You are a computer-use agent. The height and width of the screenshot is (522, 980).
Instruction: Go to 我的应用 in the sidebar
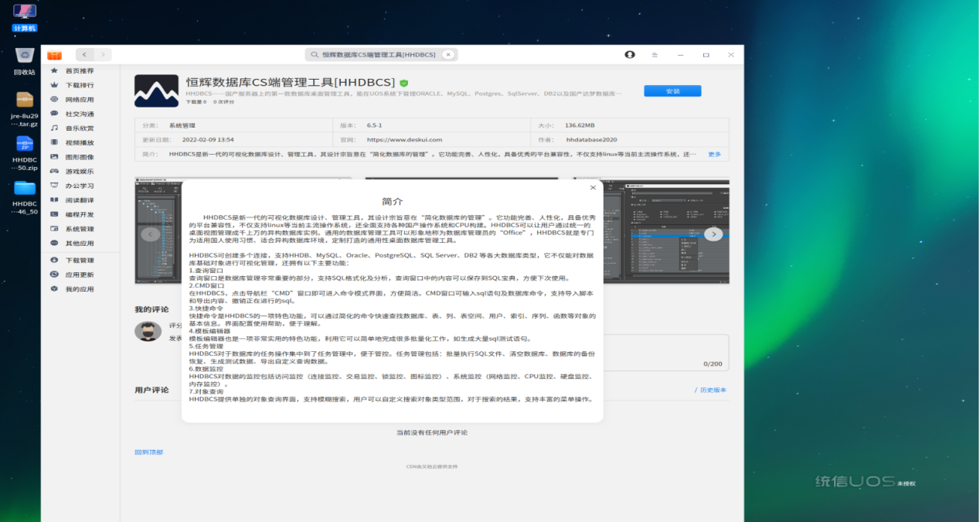[80, 289]
